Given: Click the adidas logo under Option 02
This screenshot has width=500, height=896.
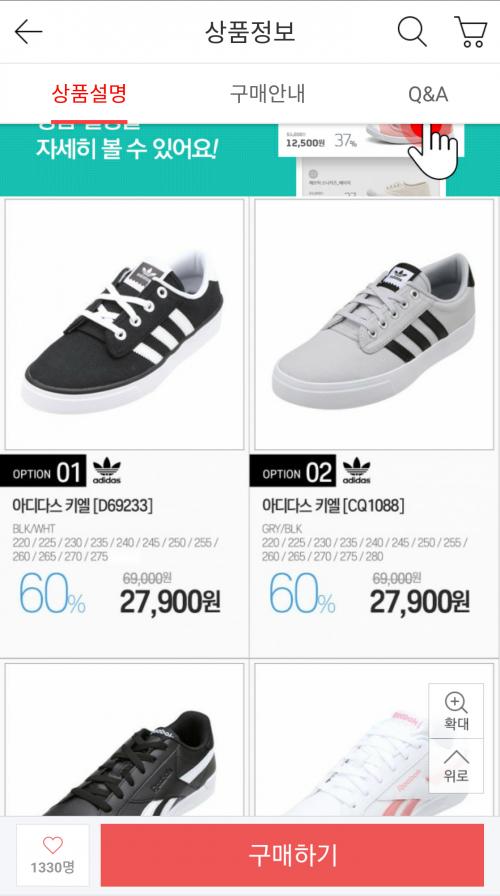Looking at the screenshot, I should [x=357, y=470].
